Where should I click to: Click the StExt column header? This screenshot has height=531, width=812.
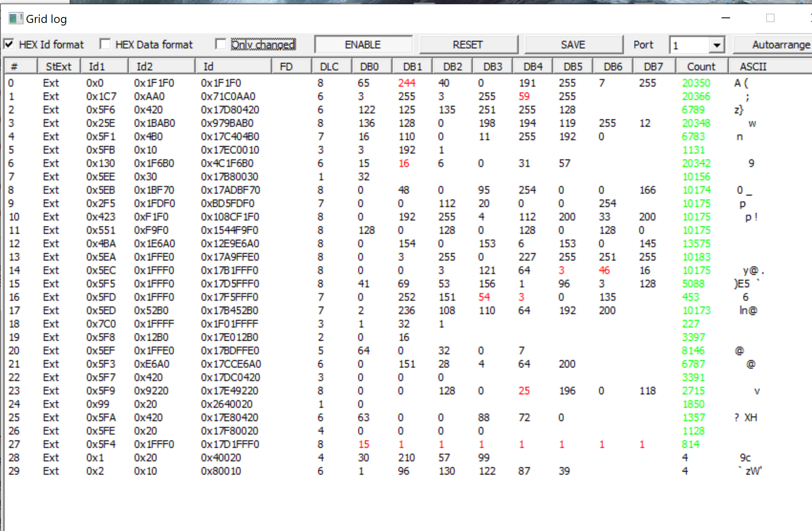point(58,67)
